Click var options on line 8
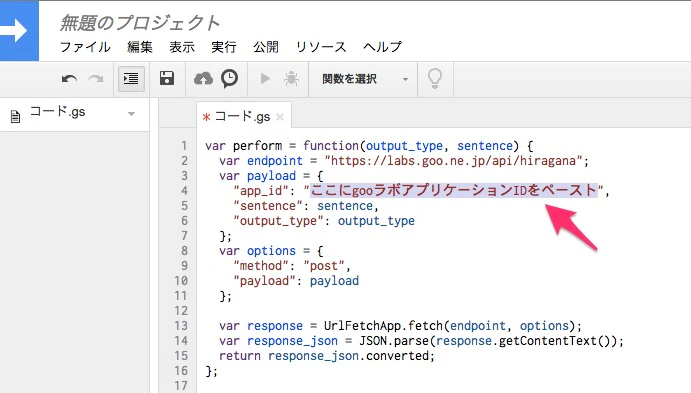691x393 pixels. click(257, 251)
